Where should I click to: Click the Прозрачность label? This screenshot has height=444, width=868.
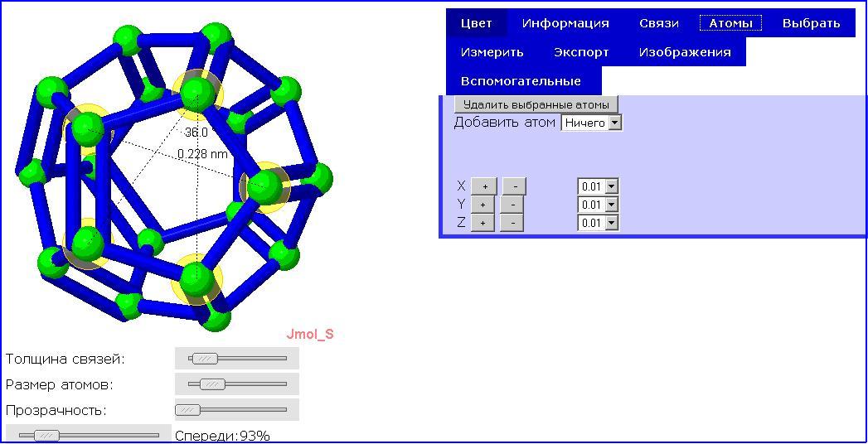tap(56, 410)
